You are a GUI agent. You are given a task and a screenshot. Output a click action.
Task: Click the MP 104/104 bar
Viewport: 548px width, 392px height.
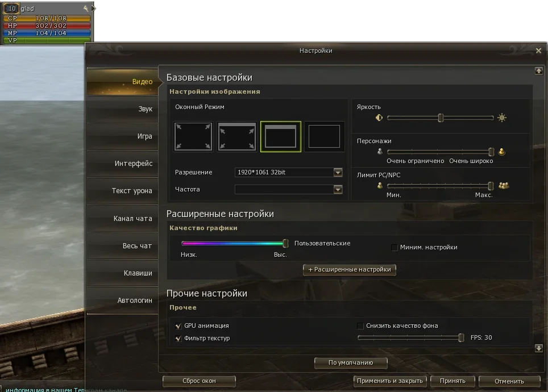(x=47, y=33)
